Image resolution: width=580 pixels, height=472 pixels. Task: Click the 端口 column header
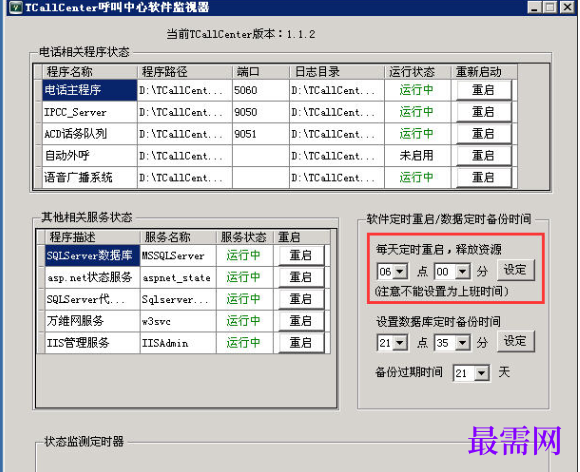(x=260, y=72)
